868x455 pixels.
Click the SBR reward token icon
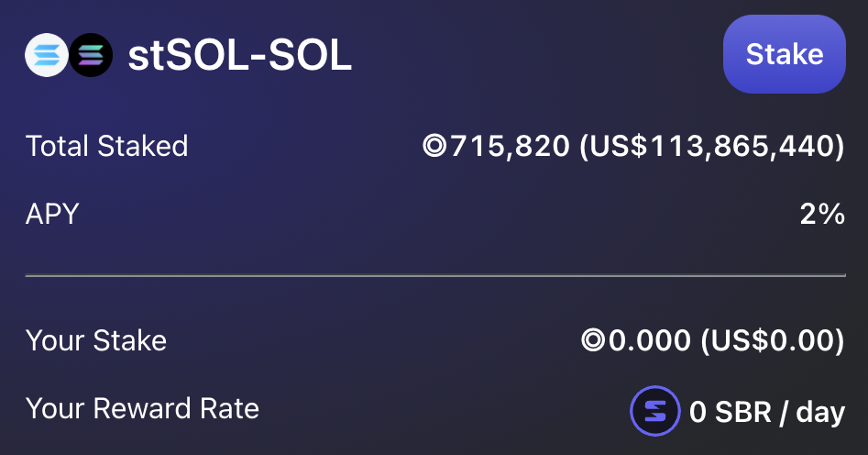point(654,411)
